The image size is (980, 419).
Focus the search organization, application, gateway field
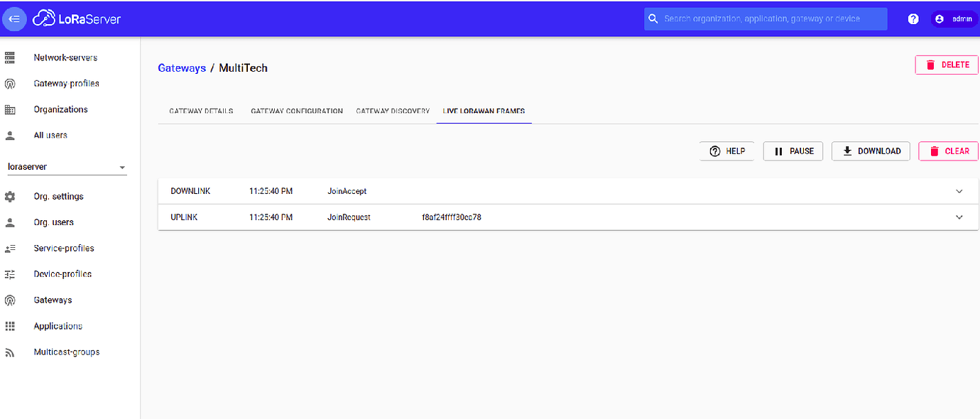click(766, 19)
